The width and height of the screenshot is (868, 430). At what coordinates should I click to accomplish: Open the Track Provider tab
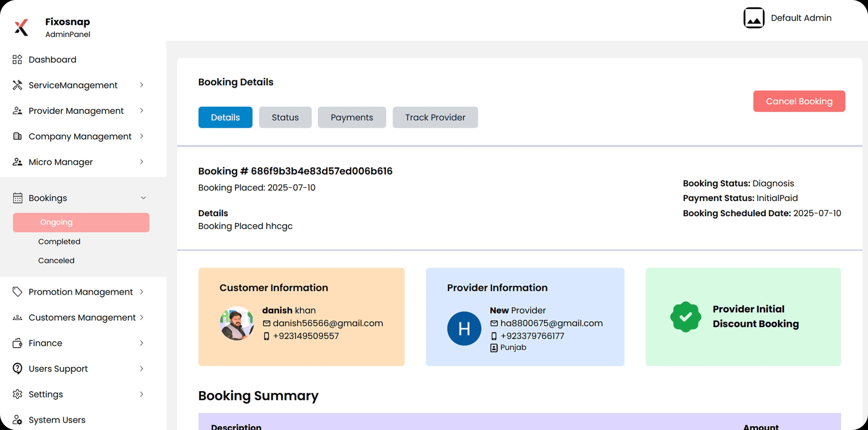click(x=435, y=117)
